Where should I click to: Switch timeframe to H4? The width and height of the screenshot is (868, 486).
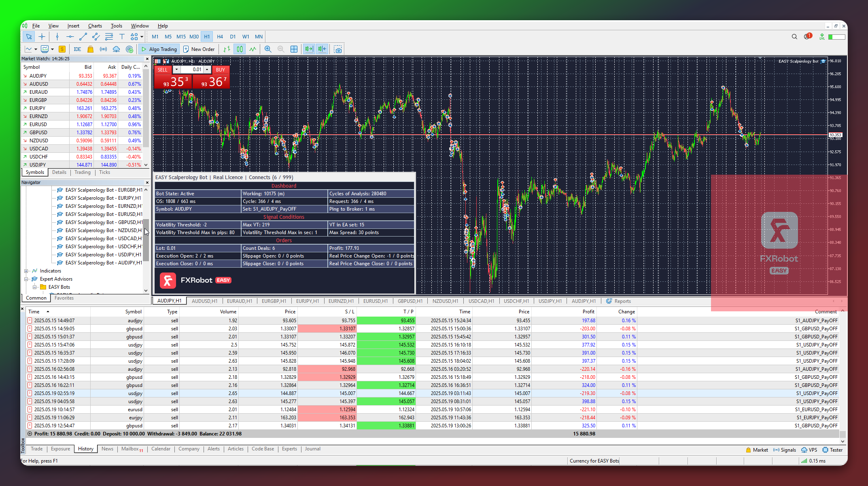tap(220, 37)
